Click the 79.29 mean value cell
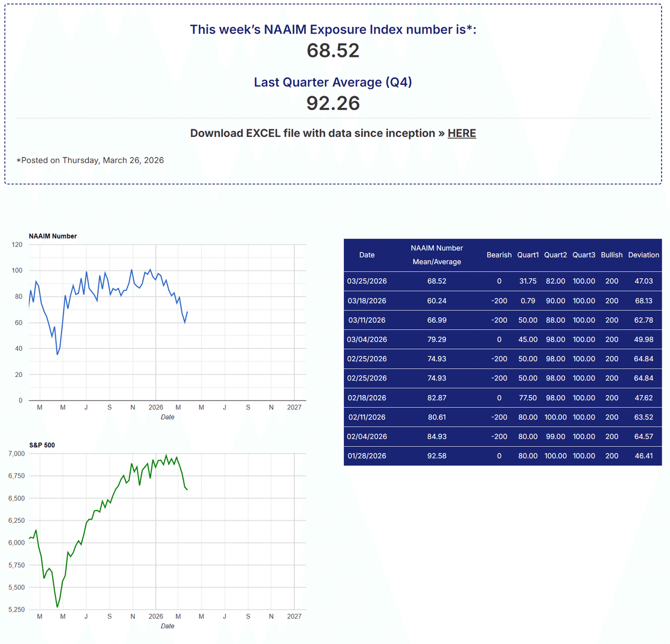Viewport: 670px width, 644px height. tap(437, 340)
